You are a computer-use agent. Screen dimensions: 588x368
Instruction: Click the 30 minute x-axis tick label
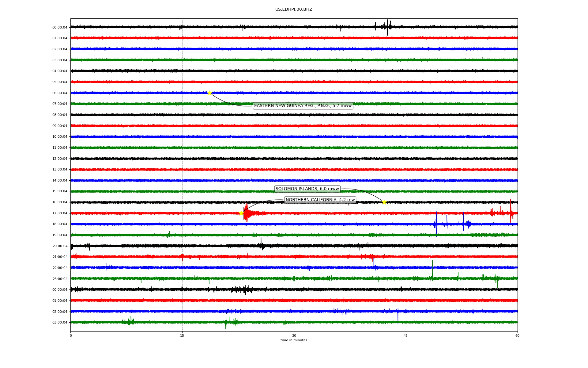[x=294, y=335]
